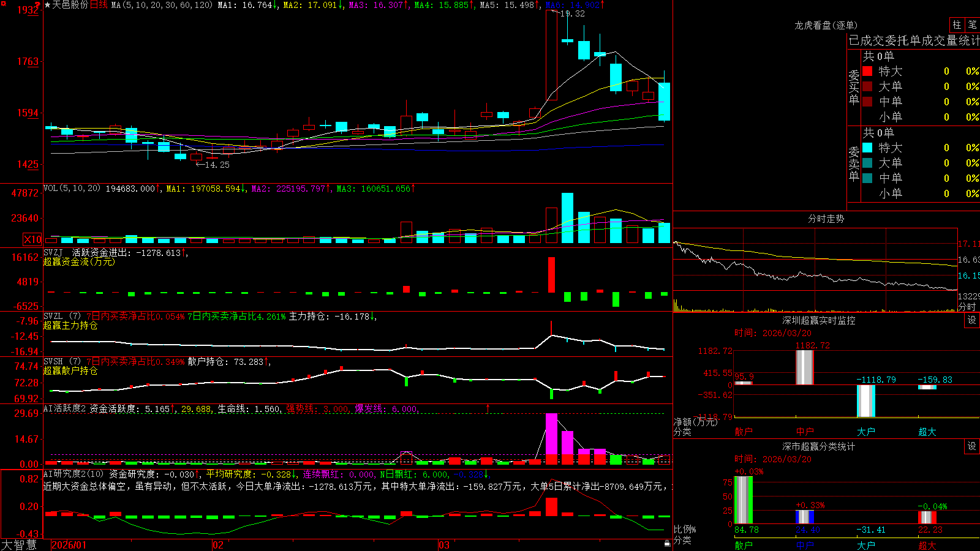Click 主力持仓: -16.178 value
980x551 pixels.
pos(333,316)
